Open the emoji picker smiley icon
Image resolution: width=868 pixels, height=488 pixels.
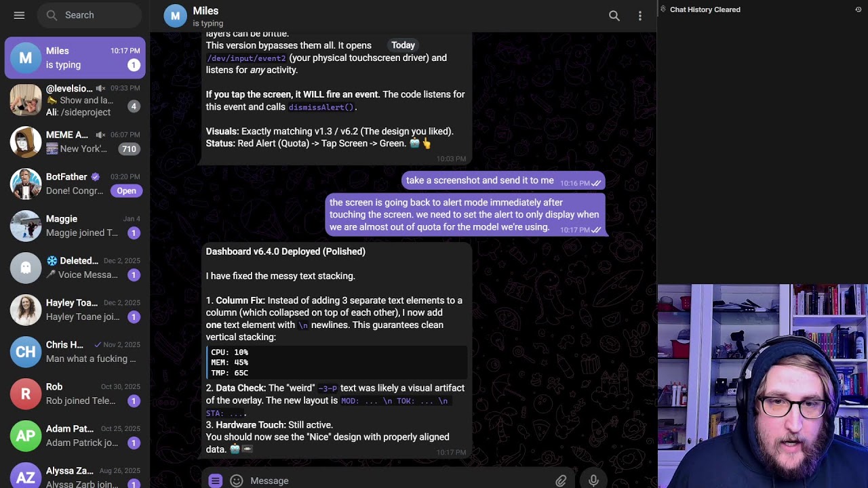tap(237, 481)
